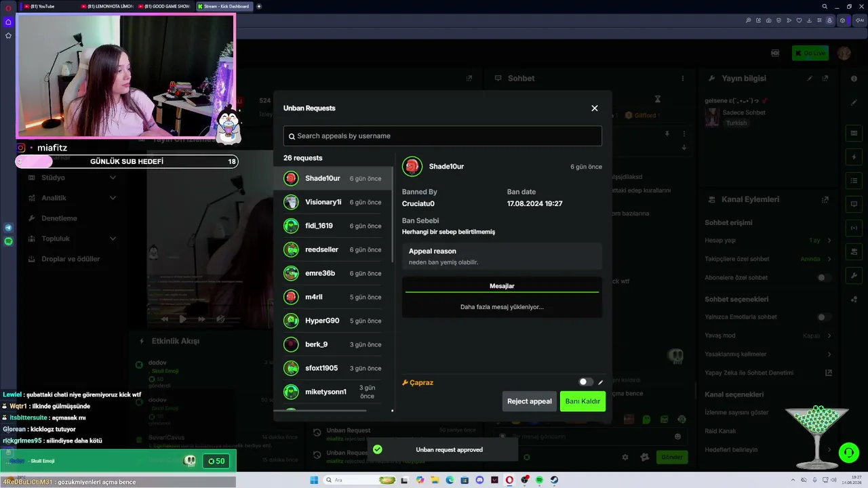Click the lightning bolt icon in the right sidebar
This screenshot has width=868, height=488.
854,157
